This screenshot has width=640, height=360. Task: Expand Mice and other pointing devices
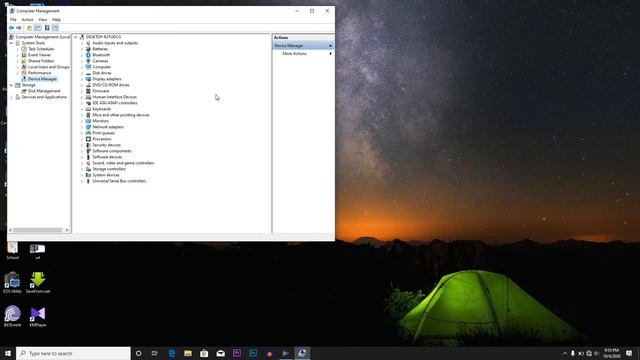tap(82, 115)
